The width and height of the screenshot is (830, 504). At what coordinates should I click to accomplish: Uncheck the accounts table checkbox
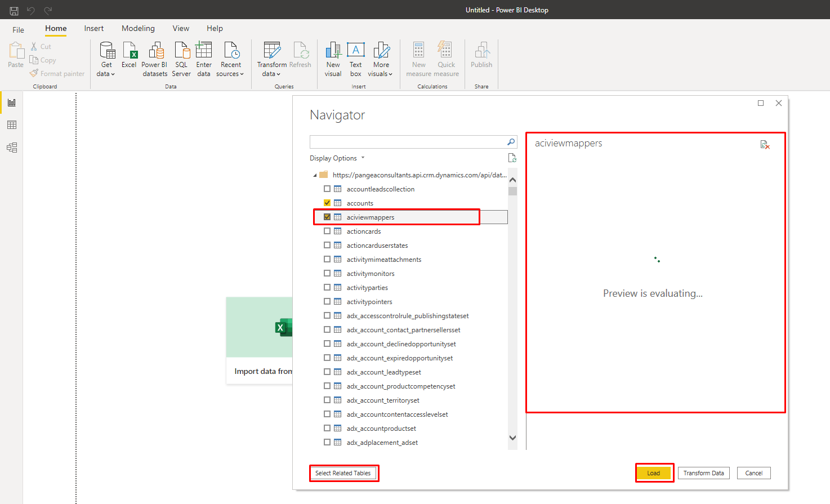tap(327, 203)
